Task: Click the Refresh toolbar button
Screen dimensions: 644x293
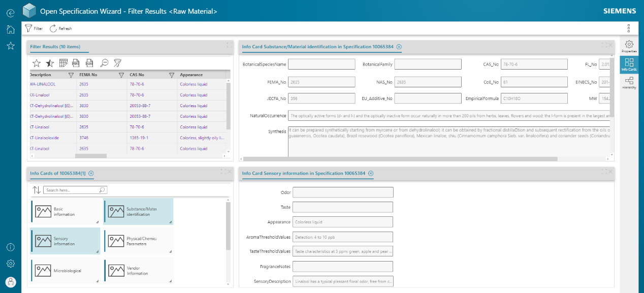Action: tap(53, 28)
